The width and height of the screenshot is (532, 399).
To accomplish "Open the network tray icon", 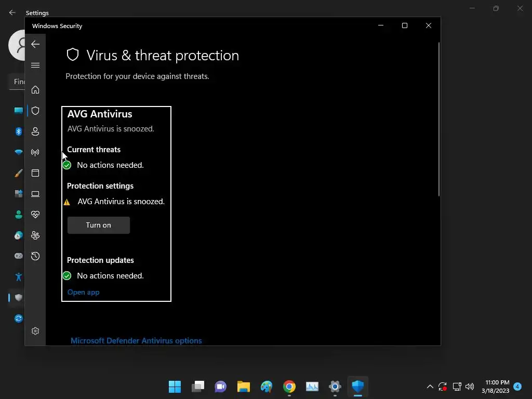I will click(x=457, y=387).
